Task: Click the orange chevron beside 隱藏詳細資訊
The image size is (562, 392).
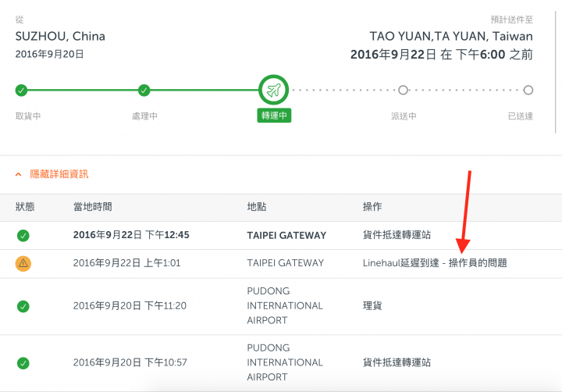Action: point(18,174)
